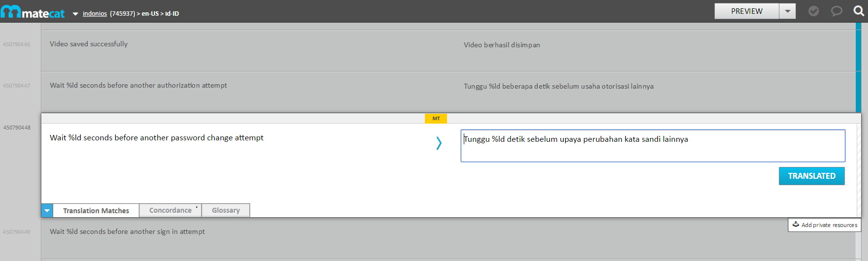Click the MT match label

coord(436,119)
